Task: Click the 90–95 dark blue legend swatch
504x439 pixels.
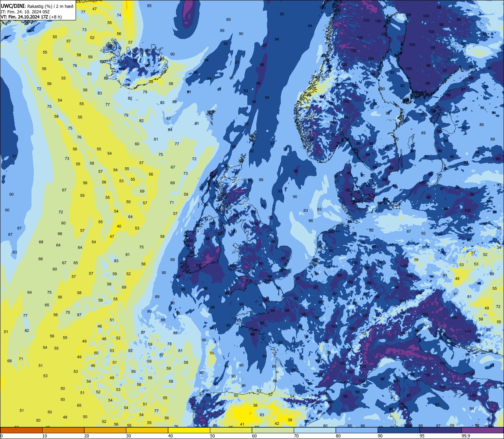Action: (x=398, y=430)
